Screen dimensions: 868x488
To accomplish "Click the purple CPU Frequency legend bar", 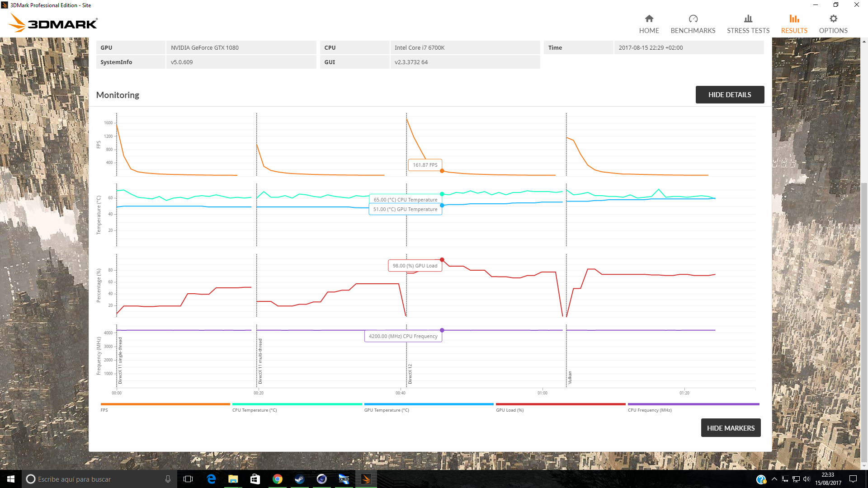I will click(693, 404).
